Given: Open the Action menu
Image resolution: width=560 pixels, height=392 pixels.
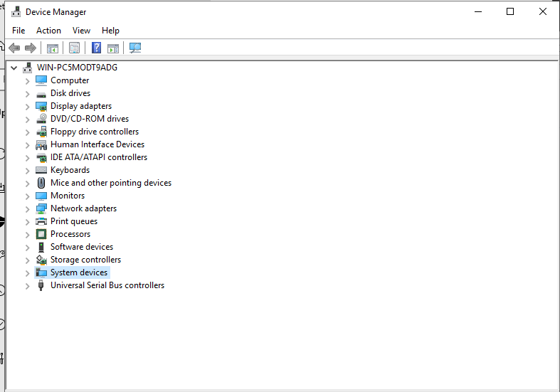Looking at the screenshot, I should click(48, 31).
